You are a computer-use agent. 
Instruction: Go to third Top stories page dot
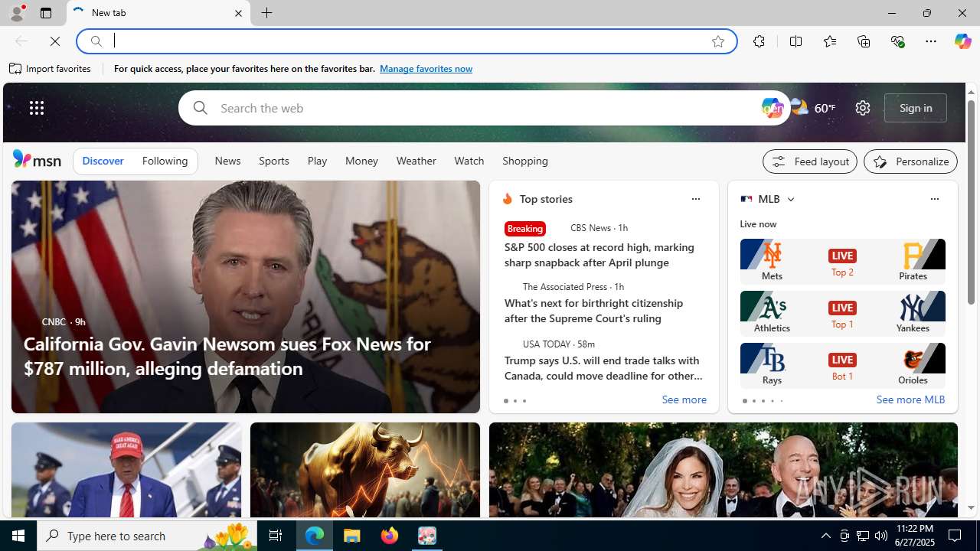[524, 401]
